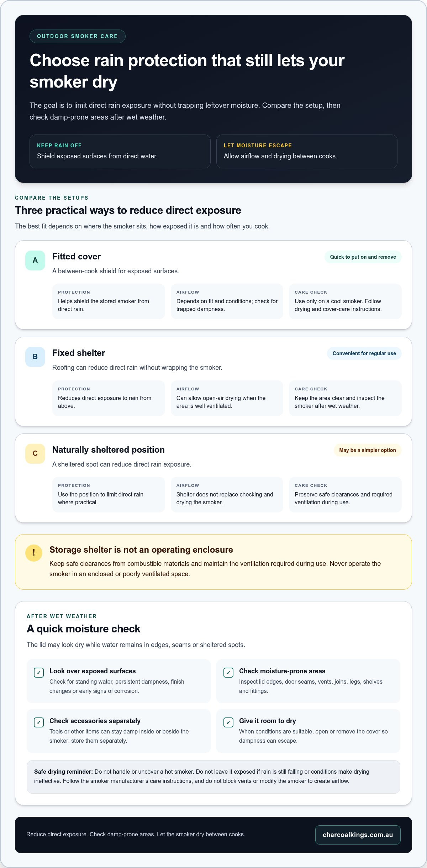This screenshot has width=427, height=868.
Task: Click the Fixed shelter Airflow box
Action: pyautogui.click(x=227, y=398)
